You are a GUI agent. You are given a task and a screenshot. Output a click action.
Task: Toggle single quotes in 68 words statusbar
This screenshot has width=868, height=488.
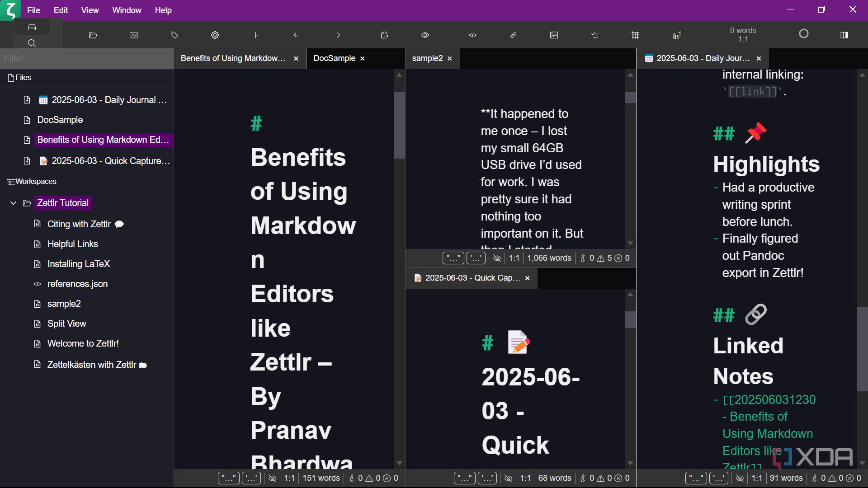(487, 478)
